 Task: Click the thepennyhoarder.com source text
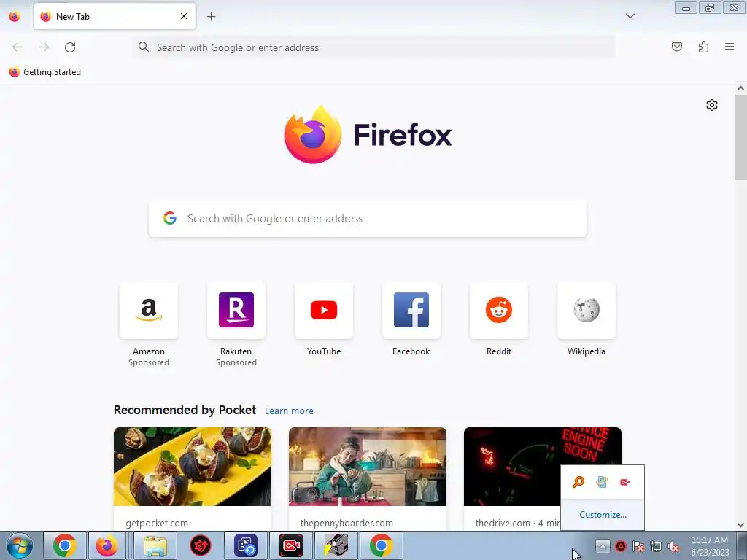tap(347, 523)
